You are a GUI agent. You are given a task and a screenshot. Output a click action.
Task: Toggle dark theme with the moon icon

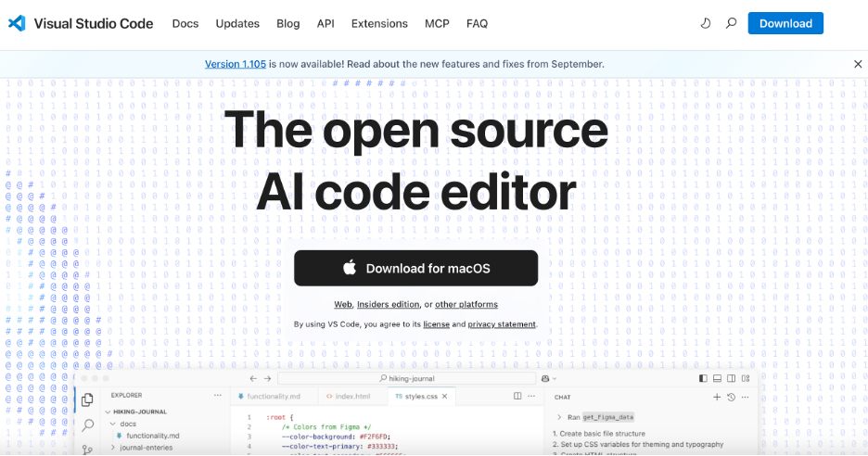pos(705,23)
